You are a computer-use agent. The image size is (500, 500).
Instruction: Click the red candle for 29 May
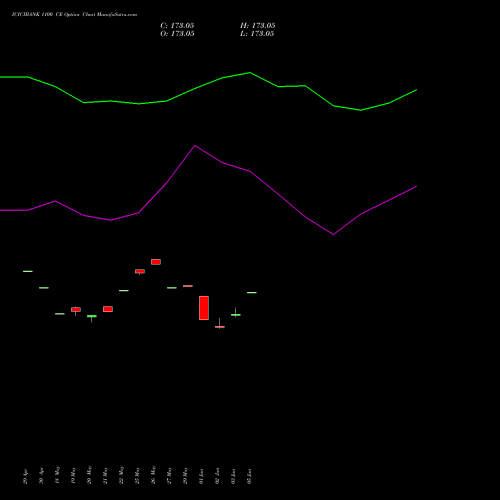188,286
